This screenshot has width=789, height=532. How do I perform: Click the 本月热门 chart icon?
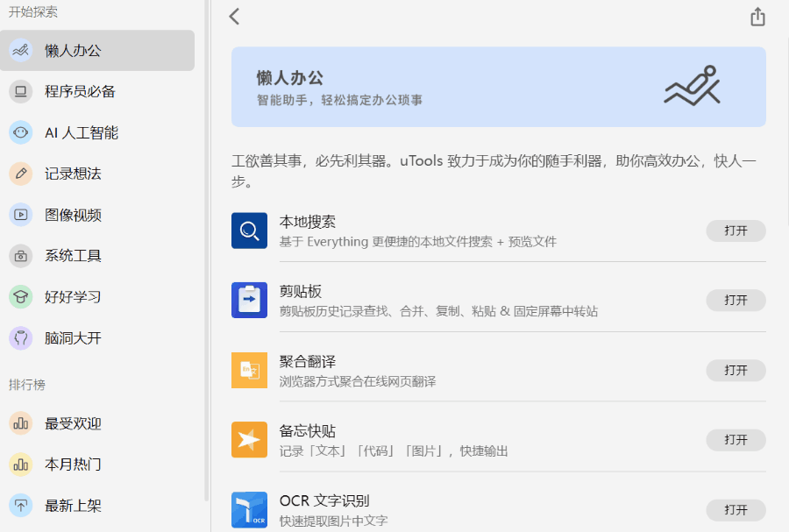(x=21, y=465)
